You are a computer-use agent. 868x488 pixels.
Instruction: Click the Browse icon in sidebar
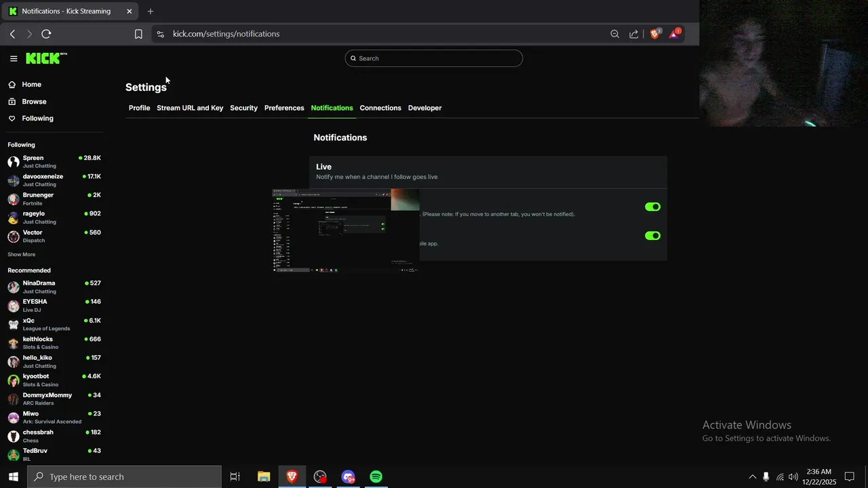pos(12,102)
